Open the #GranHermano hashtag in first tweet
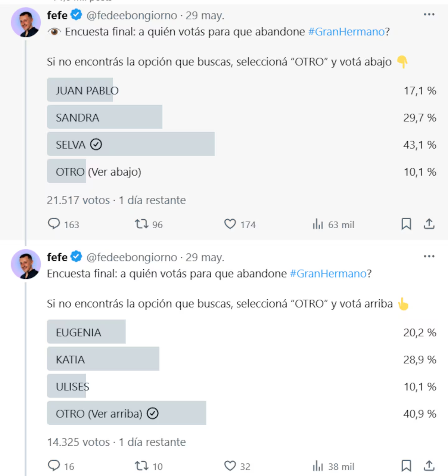448x476 pixels. pos(346,32)
